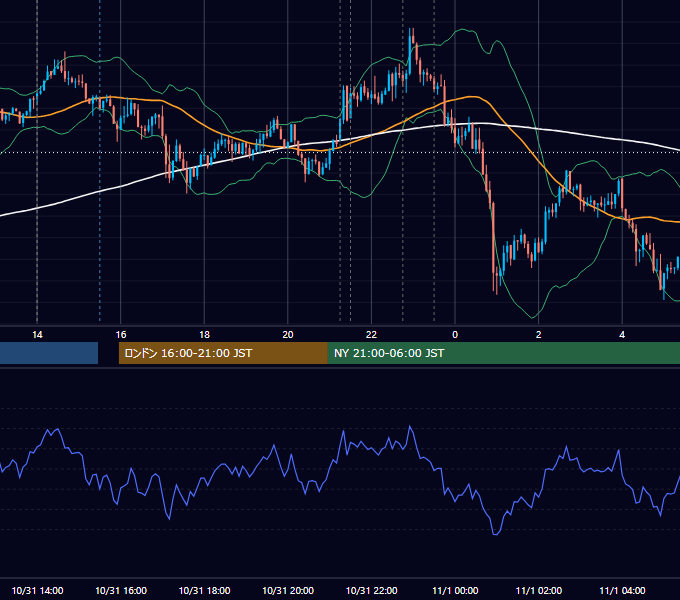Click the 10/31 20:00 time label
This screenshot has width=680, height=600.
pos(288,590)
